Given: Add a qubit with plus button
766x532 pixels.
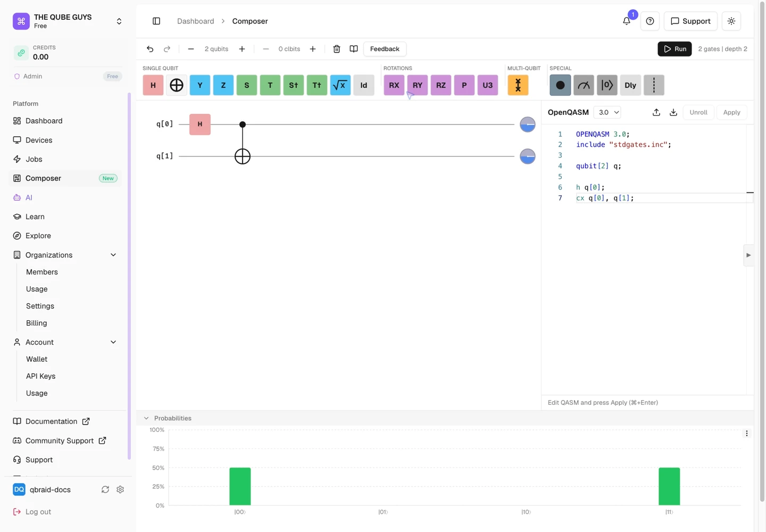Looking at the screenshot, I should (x=242, y=49).
